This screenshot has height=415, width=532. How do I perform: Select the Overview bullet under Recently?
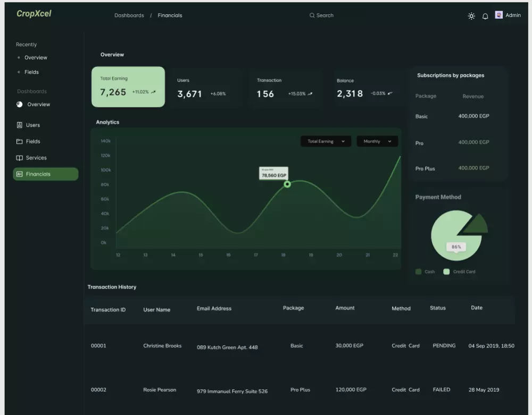coord(20,57)
